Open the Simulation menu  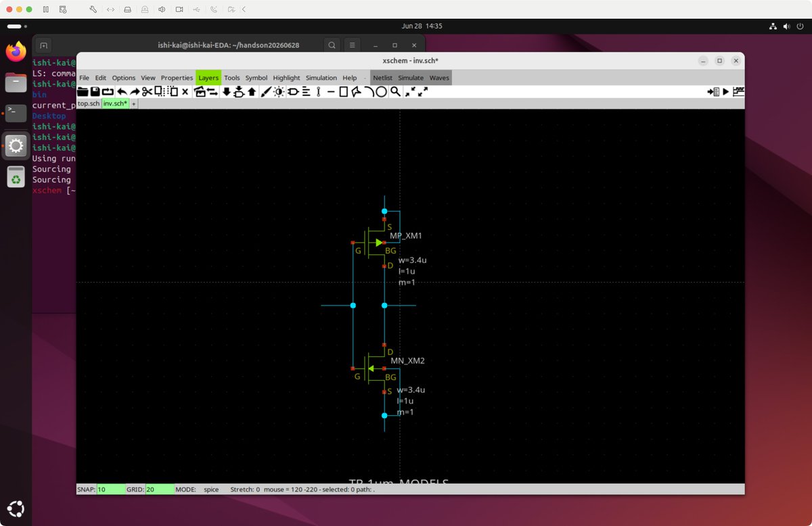[x=321, y=78]
